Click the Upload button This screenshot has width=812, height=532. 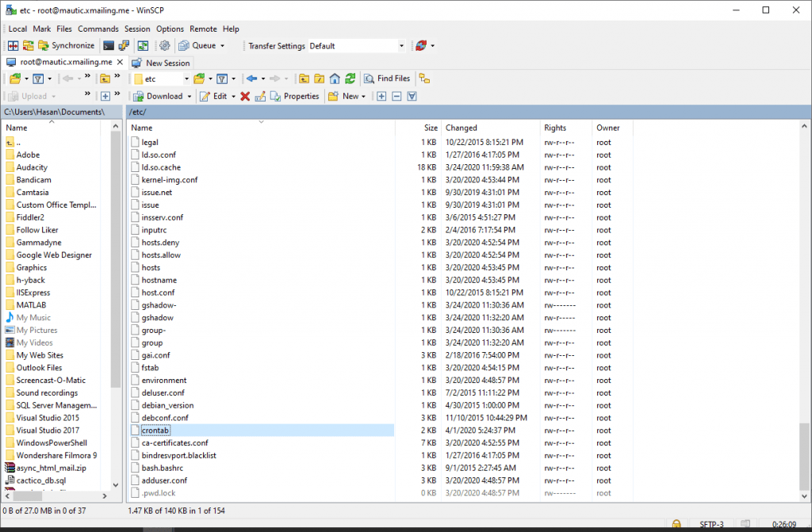[x=26, y=95]
